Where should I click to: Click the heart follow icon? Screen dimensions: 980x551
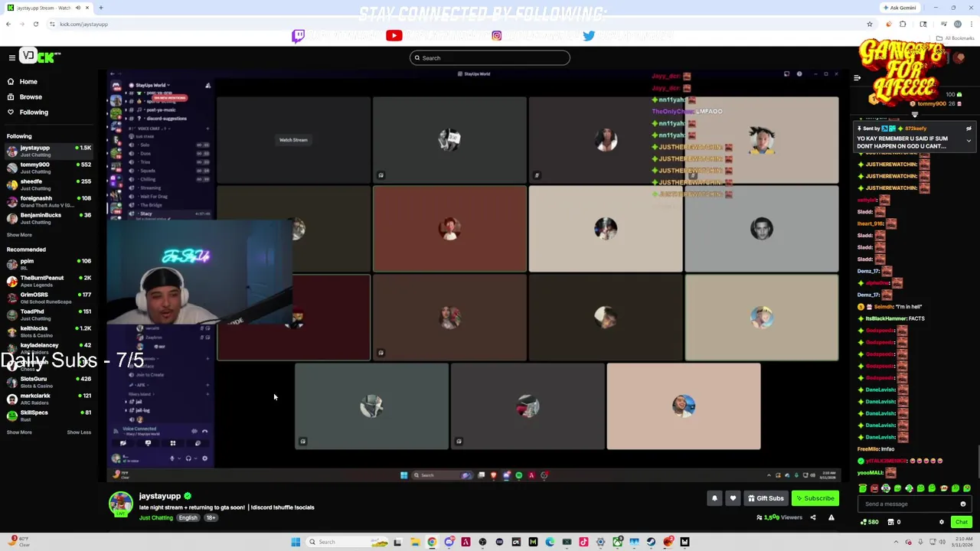point(733,498)
